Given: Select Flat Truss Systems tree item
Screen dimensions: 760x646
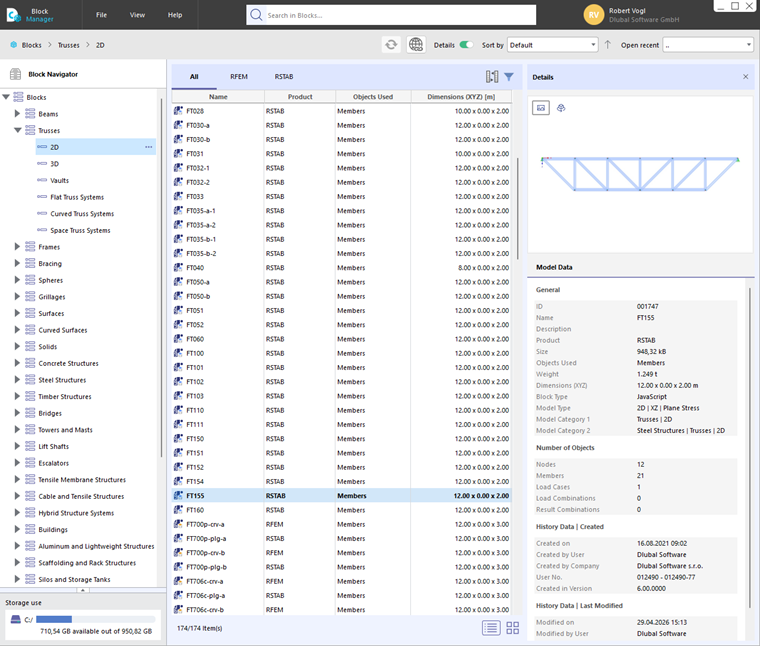Looking at the screenshot, I should (x=77, y=197).
